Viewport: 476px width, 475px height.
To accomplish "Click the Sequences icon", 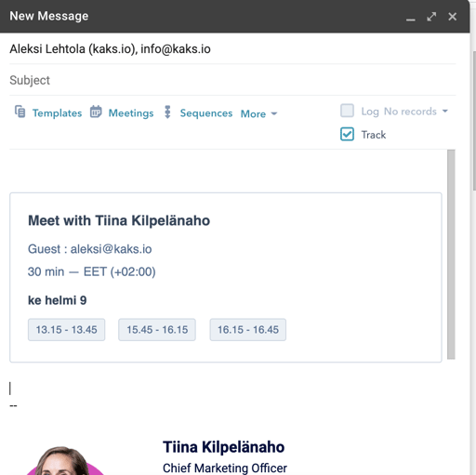I will [x=167, y=112].
